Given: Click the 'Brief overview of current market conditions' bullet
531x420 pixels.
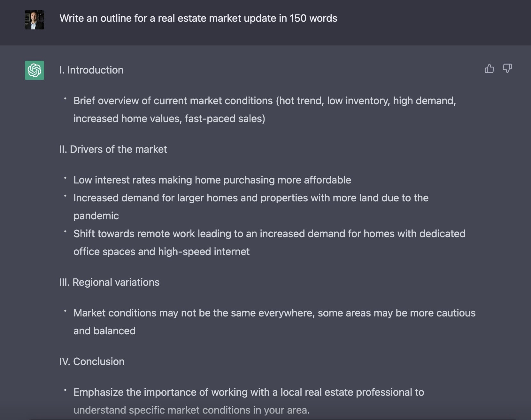Looking at the screenshot, I should click(265, 110).
